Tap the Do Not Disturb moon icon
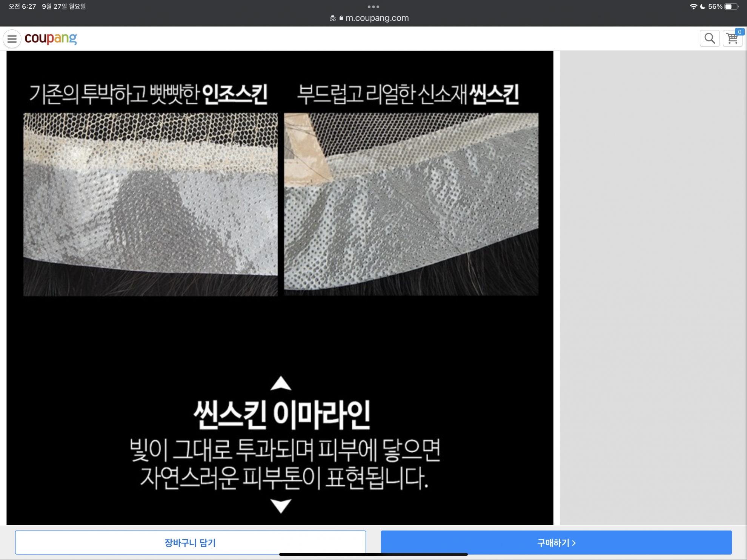 tap(702, 6)
